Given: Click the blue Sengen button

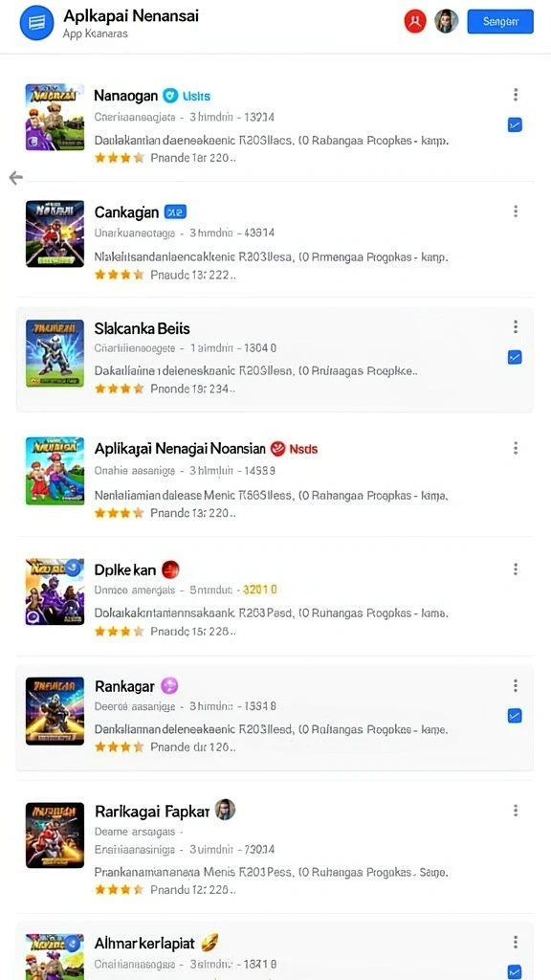Looking at the screenshot, I should [500, 21].
